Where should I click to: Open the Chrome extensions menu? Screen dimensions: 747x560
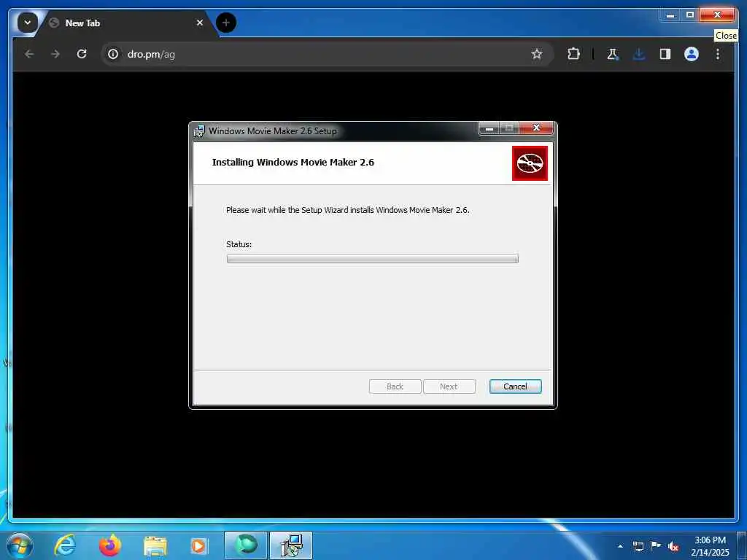pyautogui.click(x=573, y=54)
